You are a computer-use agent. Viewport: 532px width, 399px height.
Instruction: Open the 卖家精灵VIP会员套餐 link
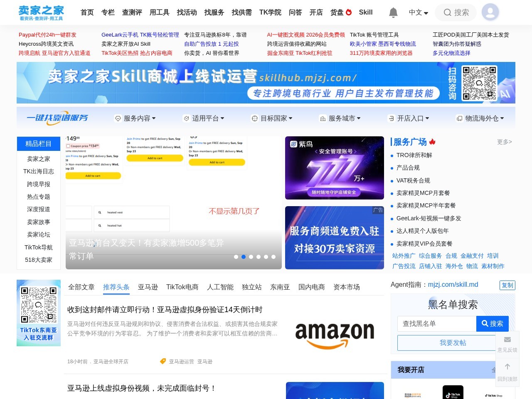424,244
